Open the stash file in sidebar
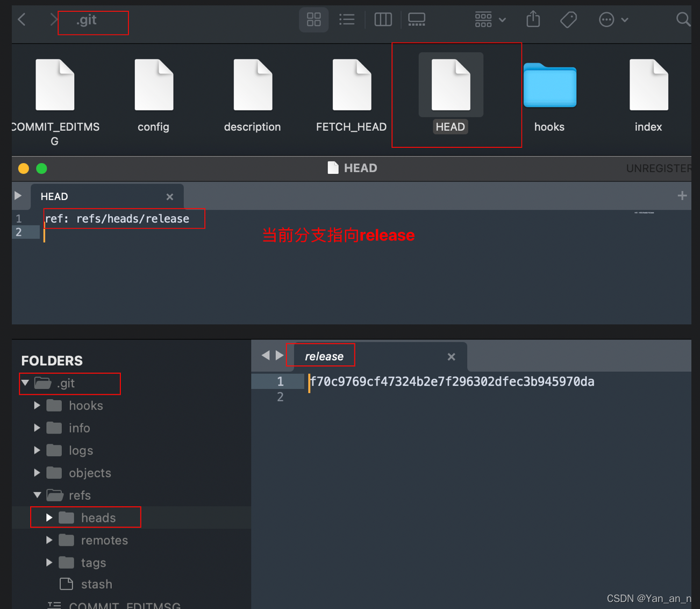This screenshot has height=609, width=700. (x=96, y=584)
